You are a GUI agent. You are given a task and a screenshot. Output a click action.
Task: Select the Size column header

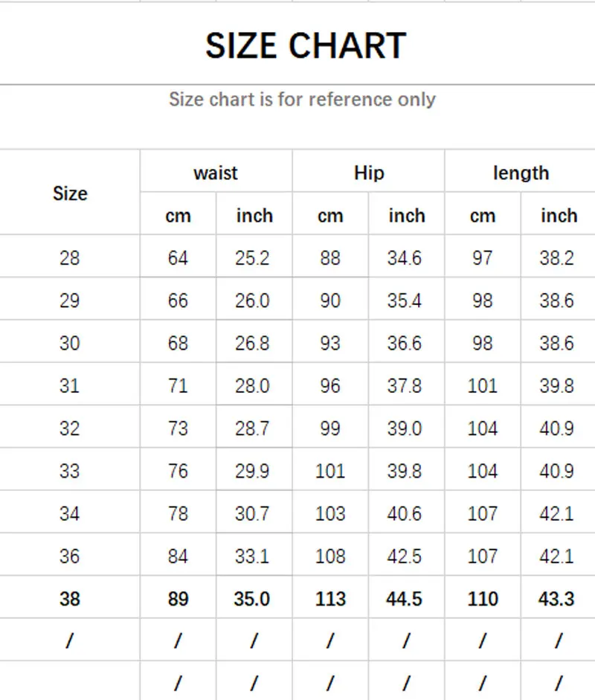pos(70,193)
